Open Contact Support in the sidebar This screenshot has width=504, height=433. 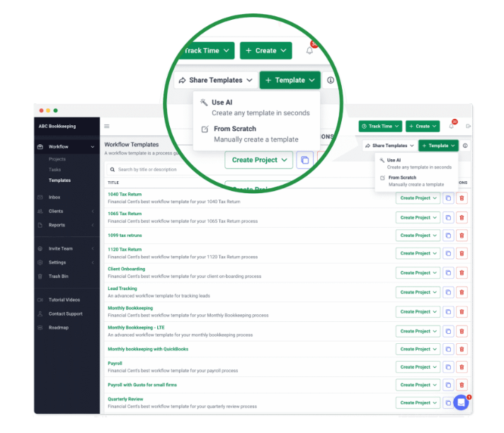point(66,314)
